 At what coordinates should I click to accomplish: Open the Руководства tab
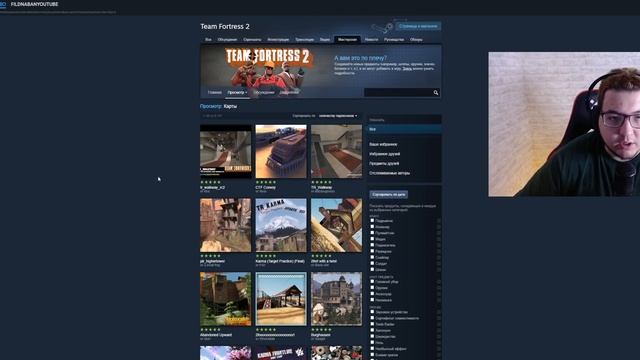tap(394, 40)
